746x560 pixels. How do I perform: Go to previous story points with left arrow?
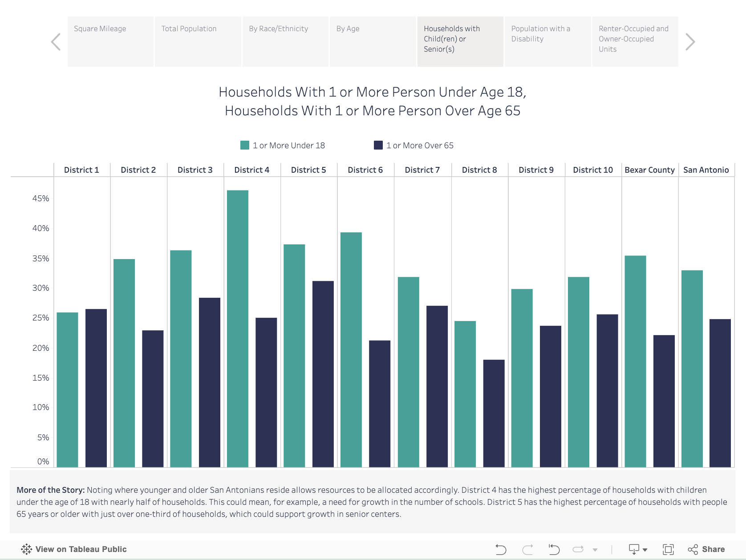pos(56,42)
